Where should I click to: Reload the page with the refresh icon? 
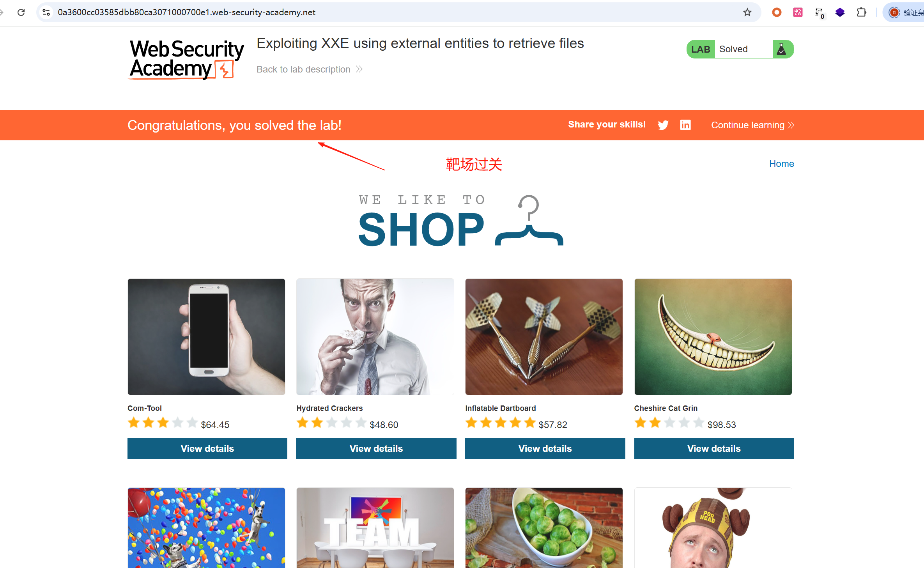(21, 12)
